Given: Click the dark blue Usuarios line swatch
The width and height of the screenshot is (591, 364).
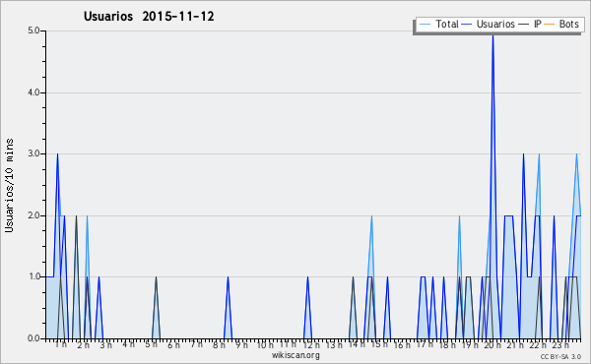Looking at the screenshot, I should [467, 25].
